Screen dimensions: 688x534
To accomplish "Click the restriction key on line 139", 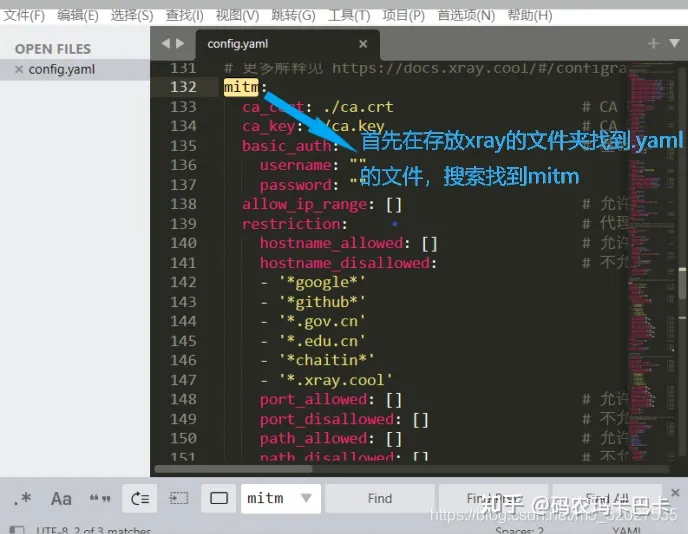I will click(291, 224).
